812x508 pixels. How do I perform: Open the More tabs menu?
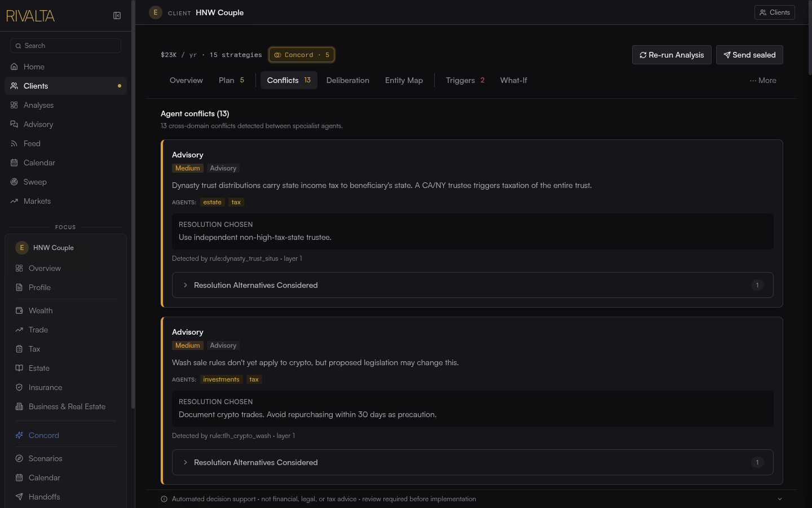click(763, 80)
